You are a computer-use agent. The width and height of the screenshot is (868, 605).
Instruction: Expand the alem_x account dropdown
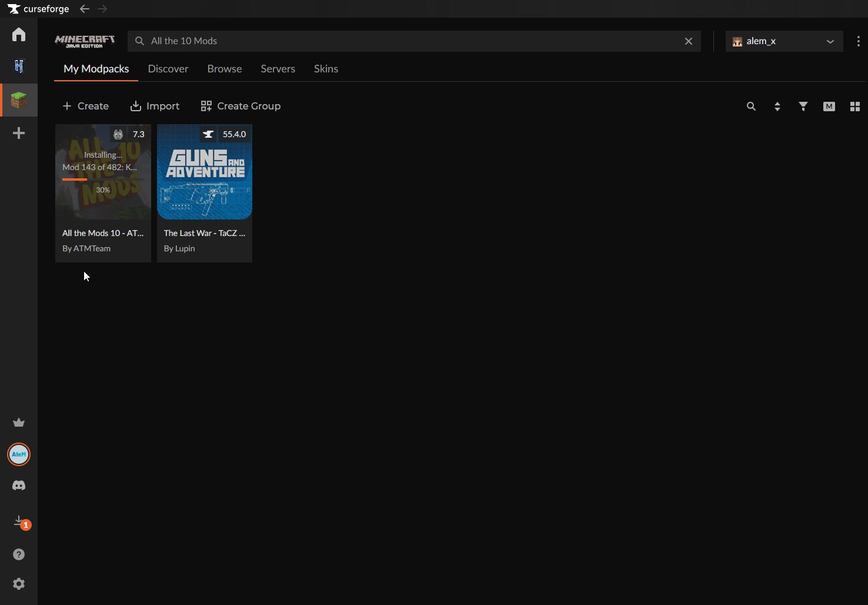coord(784,41)
